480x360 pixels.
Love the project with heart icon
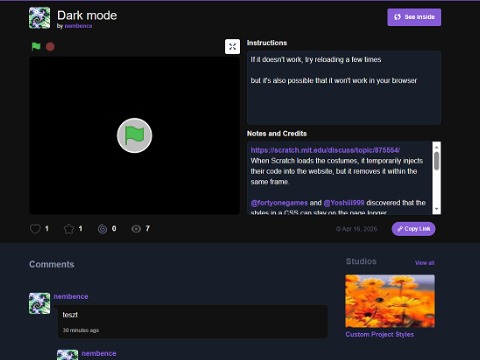[x=35, y=229]
